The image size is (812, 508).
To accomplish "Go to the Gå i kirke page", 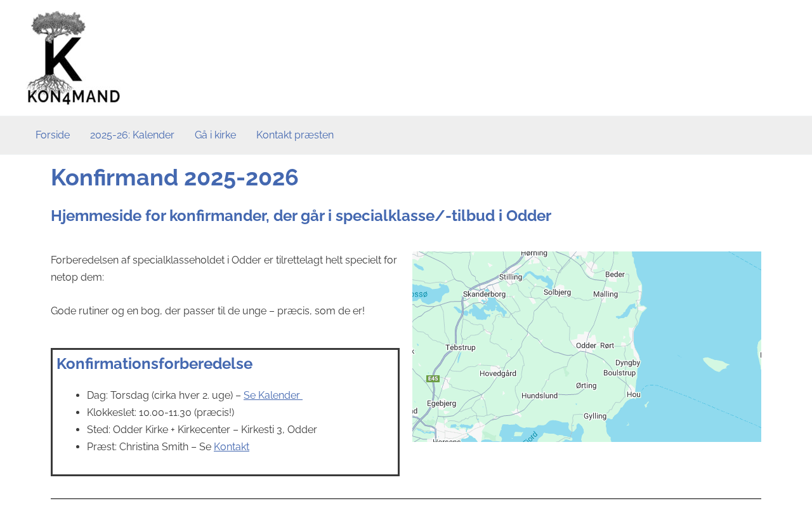I will pyautogui.click(x=215, y=135).
